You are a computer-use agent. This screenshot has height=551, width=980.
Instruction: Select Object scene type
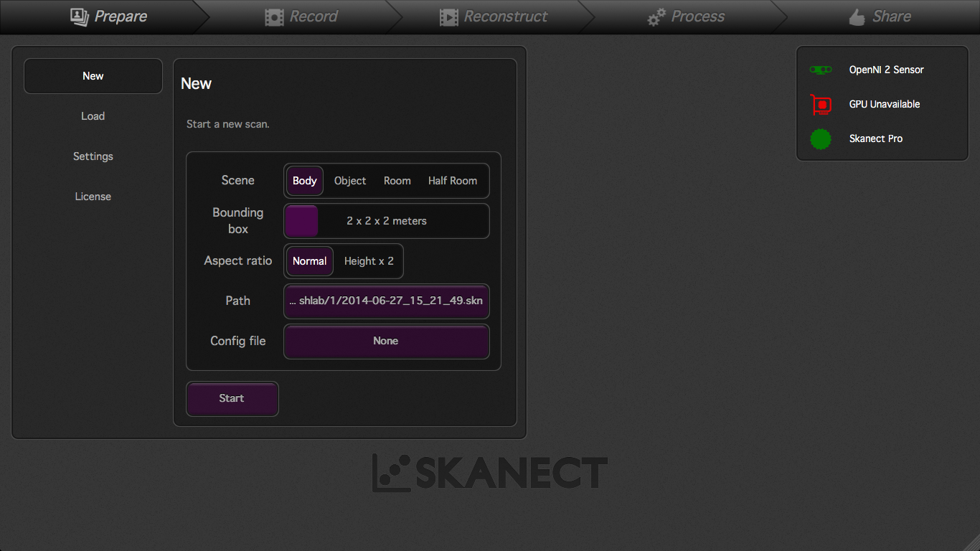[350, 181]
